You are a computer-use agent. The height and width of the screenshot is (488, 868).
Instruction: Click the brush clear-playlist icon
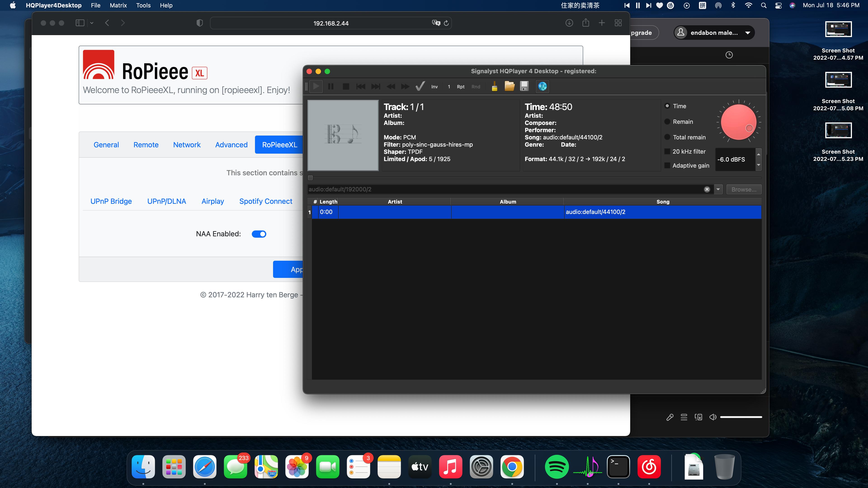click(494, 86)
